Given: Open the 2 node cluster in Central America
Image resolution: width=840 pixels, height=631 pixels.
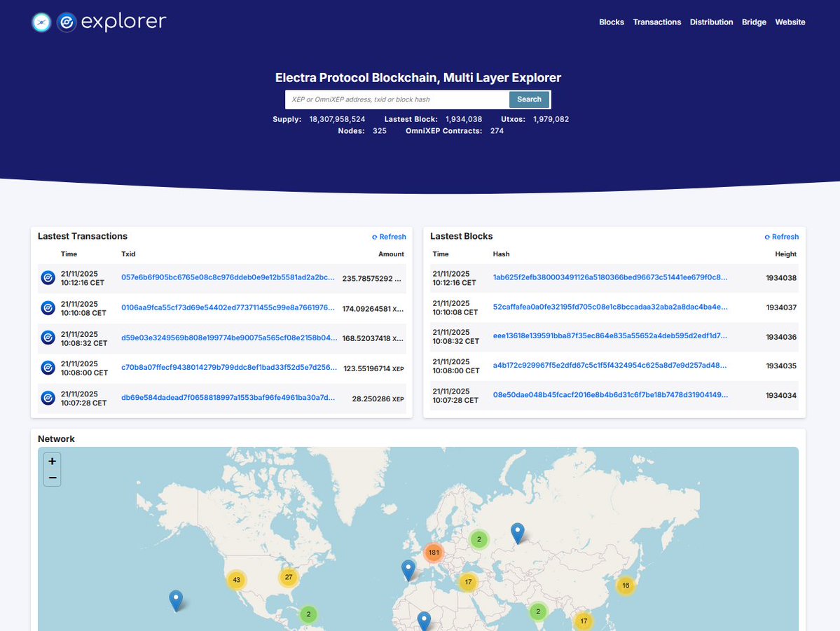Looking at the screenshot, I should 308,614.
